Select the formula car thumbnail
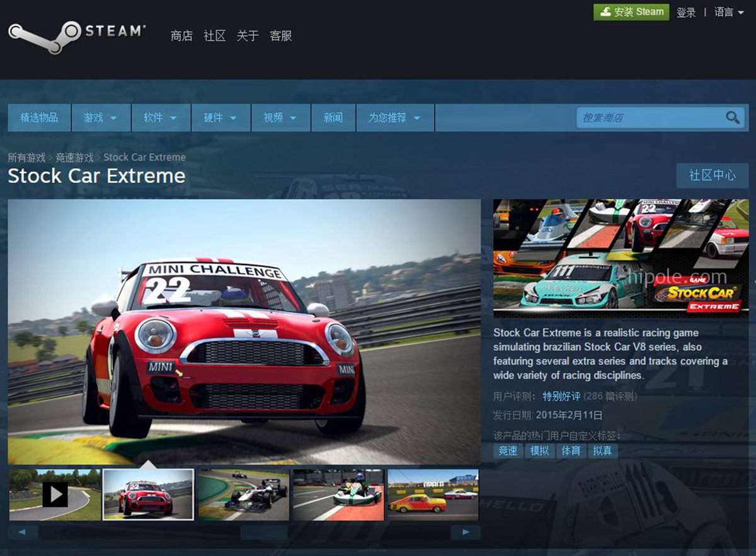Screen dimensions: 756x556 pyautogui.click(x=244, y=494)
